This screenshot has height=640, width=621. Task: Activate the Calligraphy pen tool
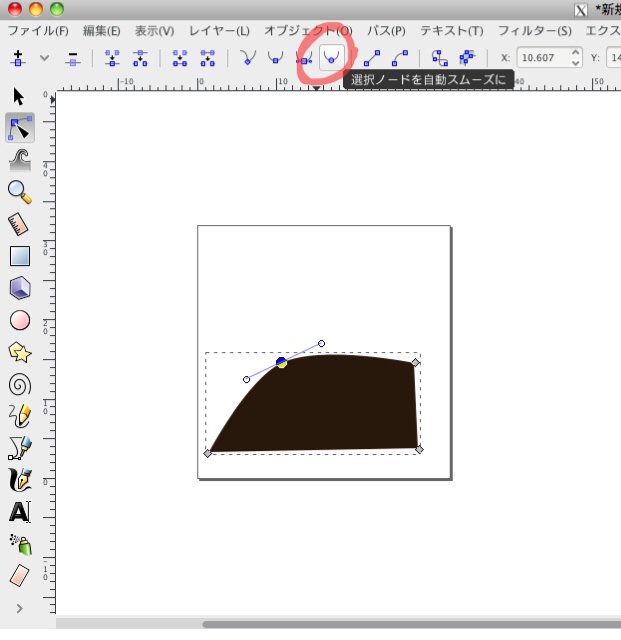(19, 479)
